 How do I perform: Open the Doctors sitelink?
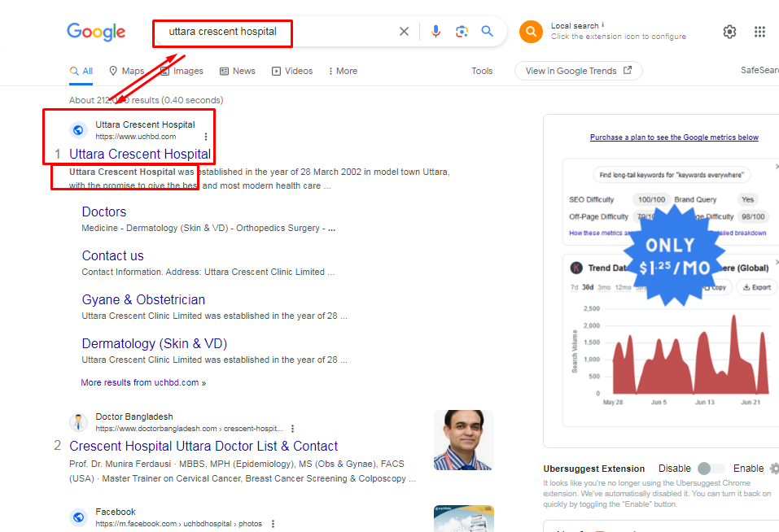click(104, 212)
